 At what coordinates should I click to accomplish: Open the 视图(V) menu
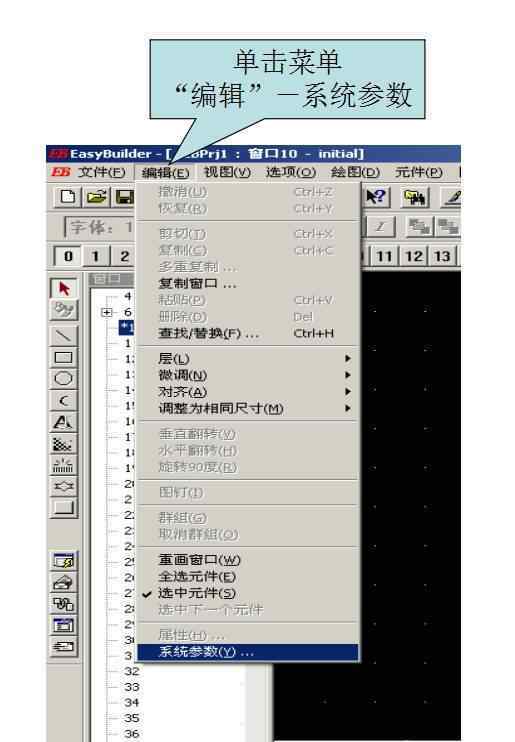tap(227, 172)
